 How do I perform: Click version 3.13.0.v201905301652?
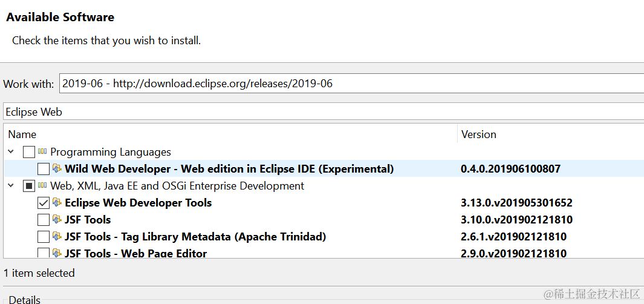(x=516, y=202)
